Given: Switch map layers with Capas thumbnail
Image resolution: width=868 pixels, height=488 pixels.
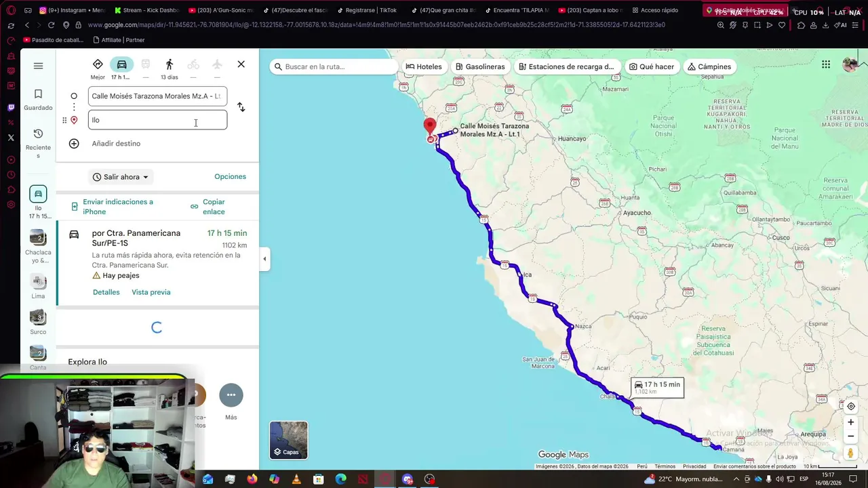Looking at the screenshot, I should pyautogui.click(x=288, y=440).
